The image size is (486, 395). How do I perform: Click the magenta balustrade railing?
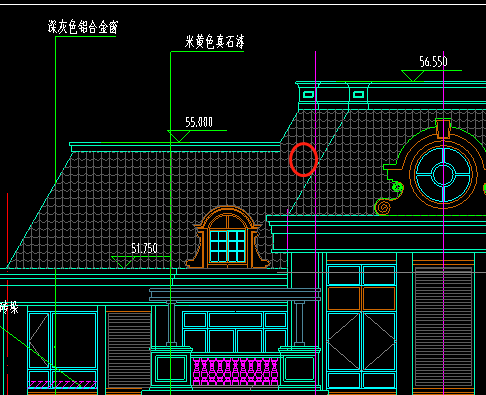pos(235,371)
